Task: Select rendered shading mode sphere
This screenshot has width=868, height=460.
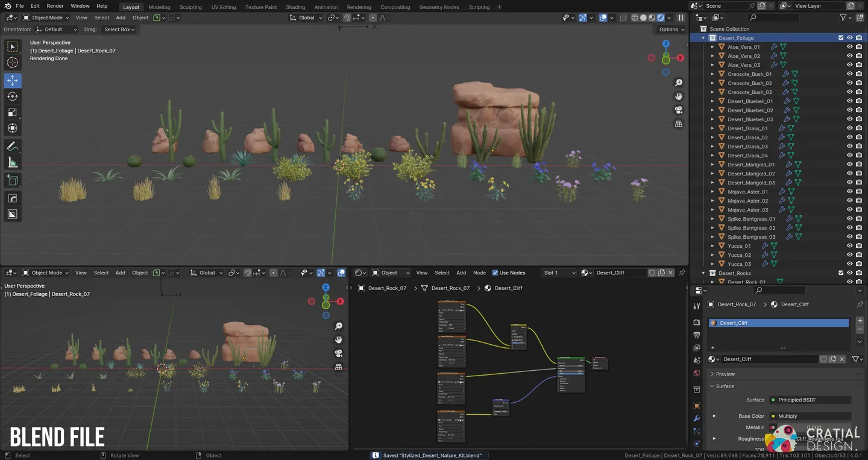Action: click(661, 17)
